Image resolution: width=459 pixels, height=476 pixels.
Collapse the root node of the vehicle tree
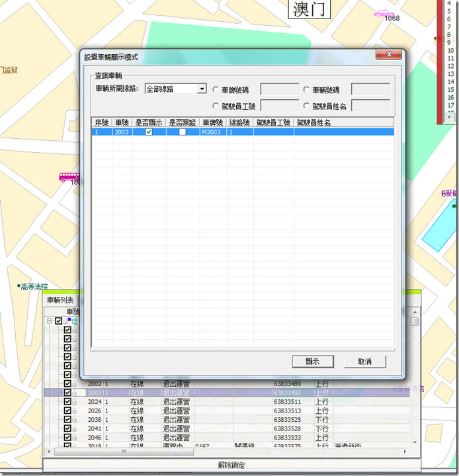click(x=50, y=321)
